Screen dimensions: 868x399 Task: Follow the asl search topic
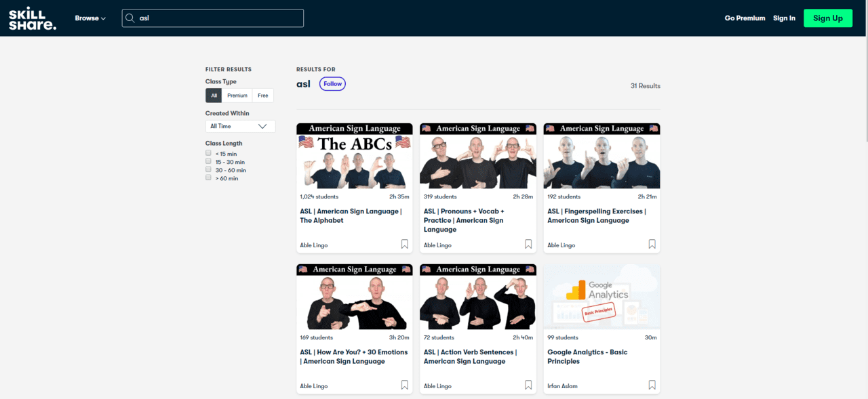pyautogui.click(x=332, y=84)
